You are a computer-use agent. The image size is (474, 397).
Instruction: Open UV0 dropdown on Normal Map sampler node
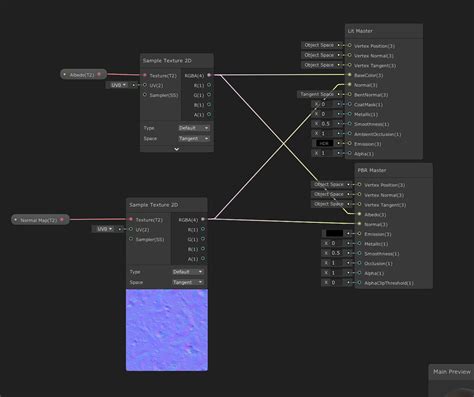coord(104,229)
